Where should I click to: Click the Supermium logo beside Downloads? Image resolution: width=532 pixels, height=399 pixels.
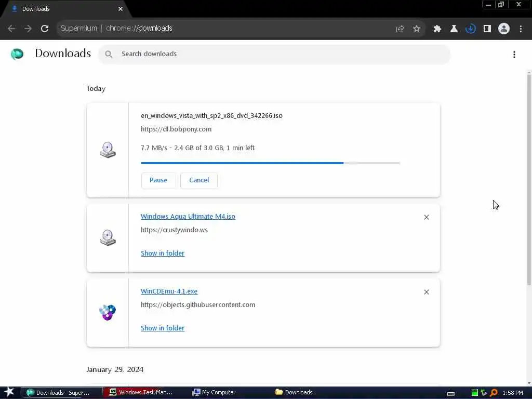coord(17,54)
